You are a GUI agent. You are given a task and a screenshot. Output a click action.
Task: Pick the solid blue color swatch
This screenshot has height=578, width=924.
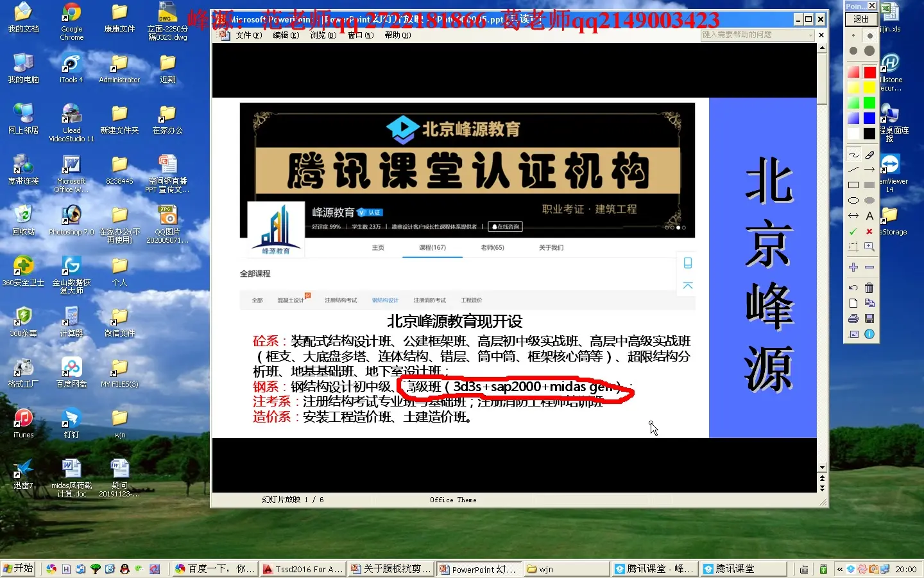click(x=869, y=118)
